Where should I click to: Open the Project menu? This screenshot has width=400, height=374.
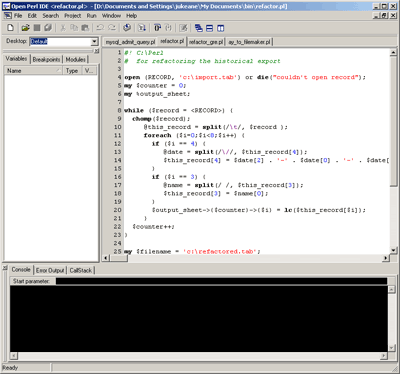(x=72, y=16)
